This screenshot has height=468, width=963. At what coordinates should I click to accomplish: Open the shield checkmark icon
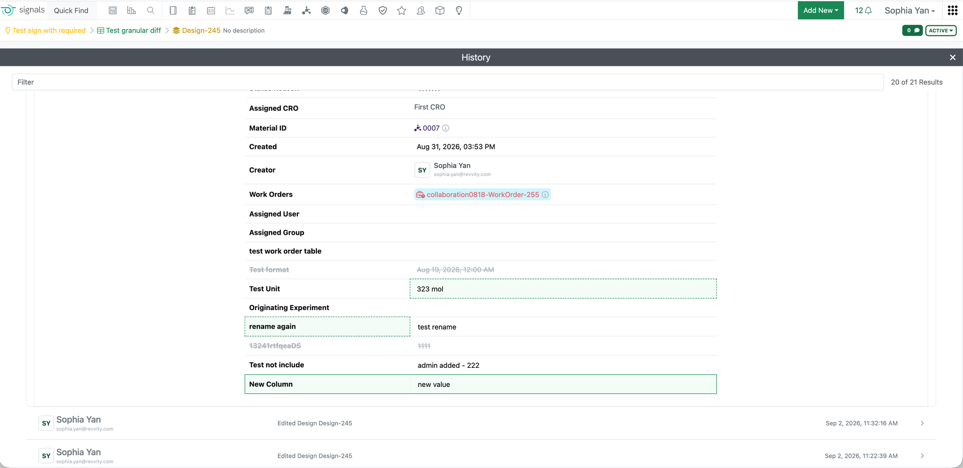pos(383,10)
